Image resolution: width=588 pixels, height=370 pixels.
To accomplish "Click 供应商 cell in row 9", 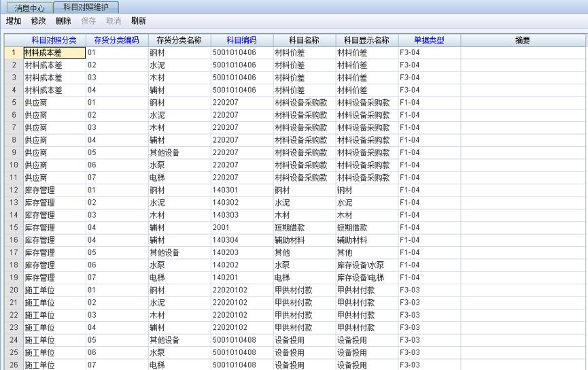I will (54, 153).
